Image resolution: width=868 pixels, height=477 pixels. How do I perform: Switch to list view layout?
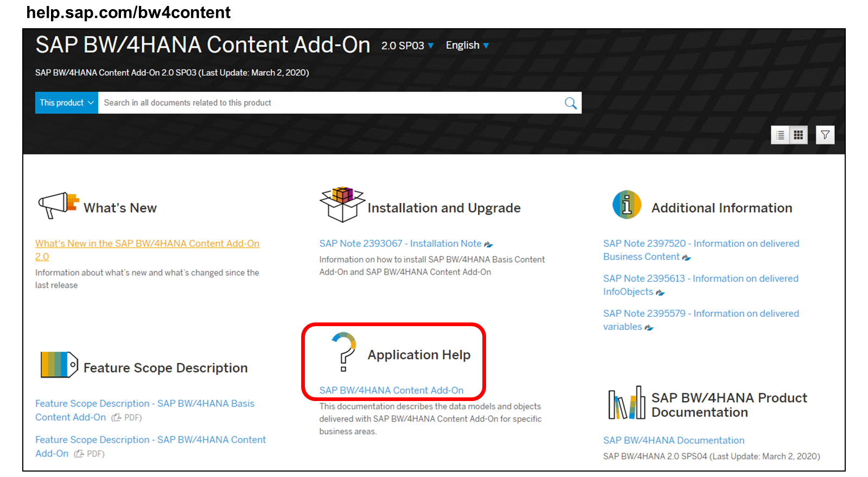780,135
